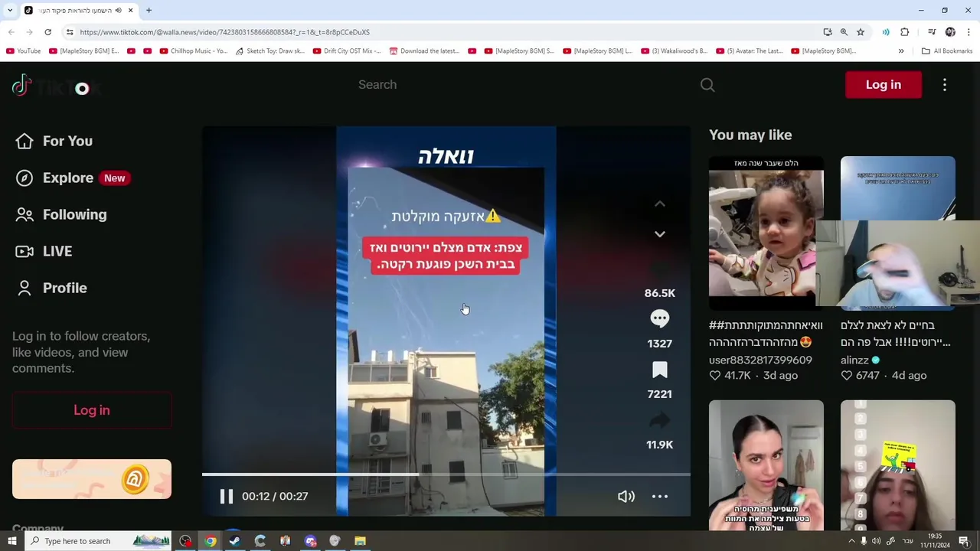
Task: Show hidden system tray icons
Action: pyautogui.click(x=851, y=541)
